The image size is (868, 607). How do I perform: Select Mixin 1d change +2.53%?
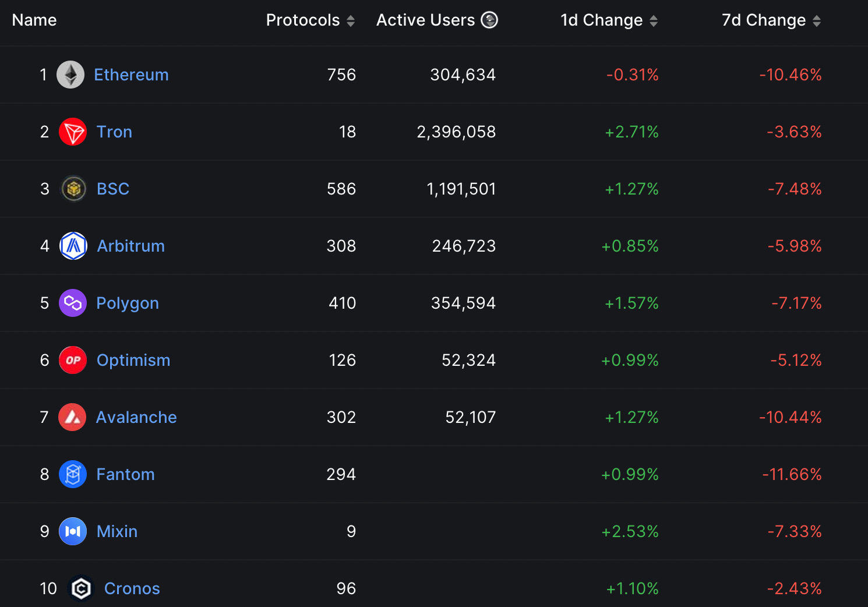pyautogui.click(x=630, y=531)
